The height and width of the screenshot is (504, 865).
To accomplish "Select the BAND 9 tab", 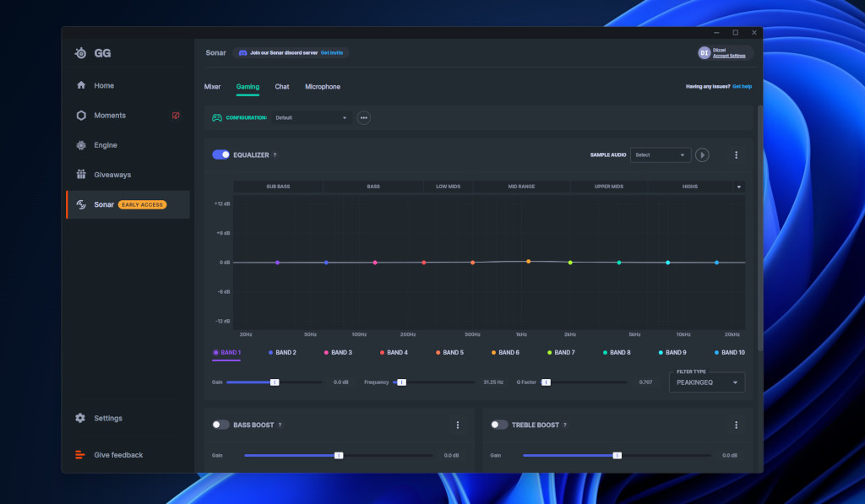I will point(672,352).
